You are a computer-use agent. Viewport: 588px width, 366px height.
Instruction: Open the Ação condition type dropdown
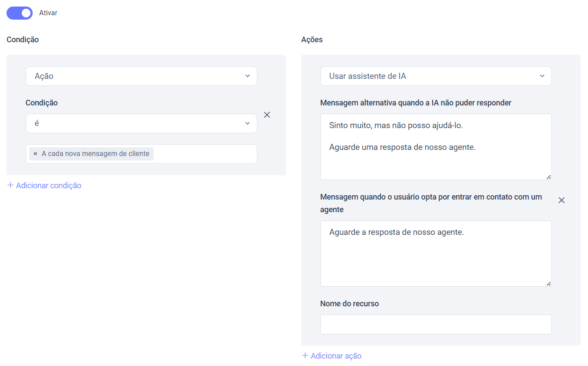pyautogui.click(x=141, y=76)
